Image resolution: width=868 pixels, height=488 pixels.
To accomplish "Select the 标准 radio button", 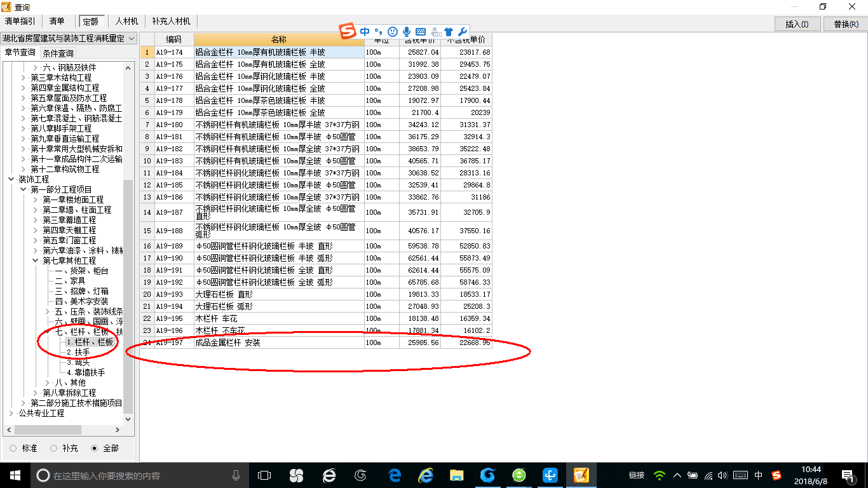I will [x=13, y=448].
